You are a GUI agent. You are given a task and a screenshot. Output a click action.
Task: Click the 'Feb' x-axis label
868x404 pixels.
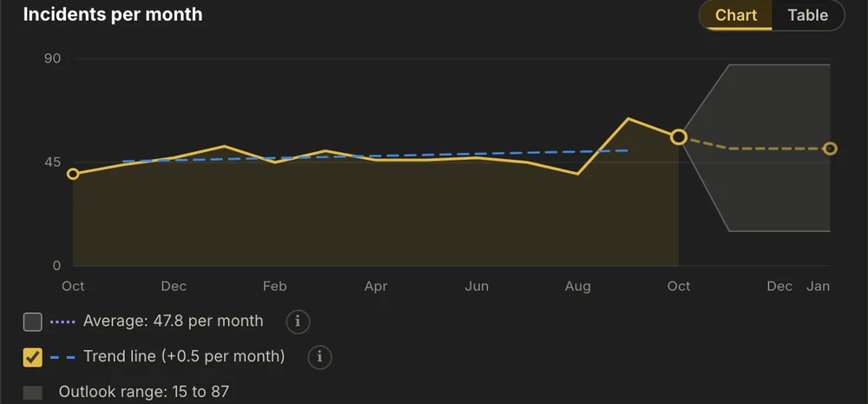pos(274,287)
